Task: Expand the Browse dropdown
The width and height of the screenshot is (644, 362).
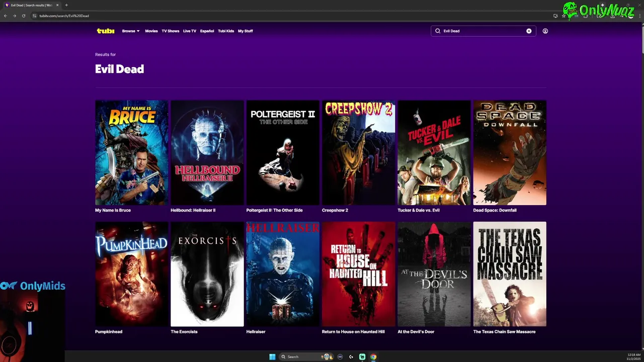Action: click(131, 31)
